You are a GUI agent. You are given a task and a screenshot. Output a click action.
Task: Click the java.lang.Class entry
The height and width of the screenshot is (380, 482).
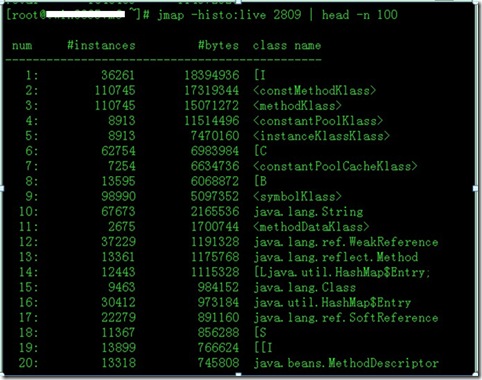[x=305, y=287]
